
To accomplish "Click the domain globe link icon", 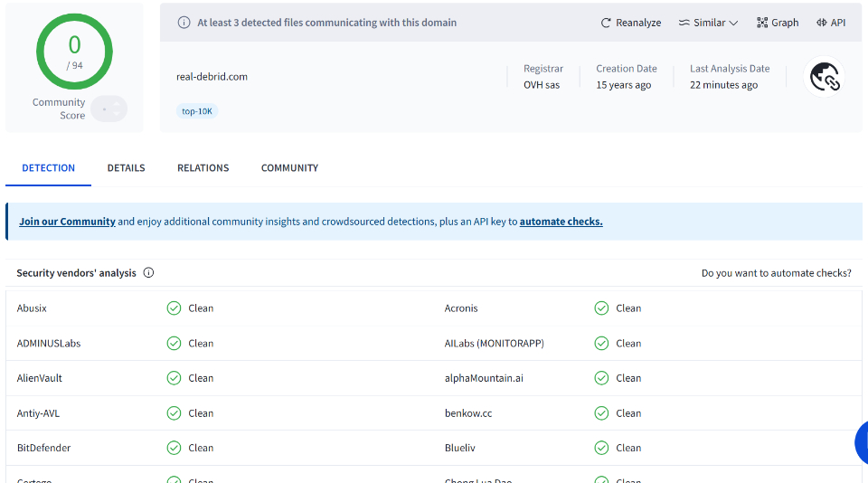I will (825, 77).
